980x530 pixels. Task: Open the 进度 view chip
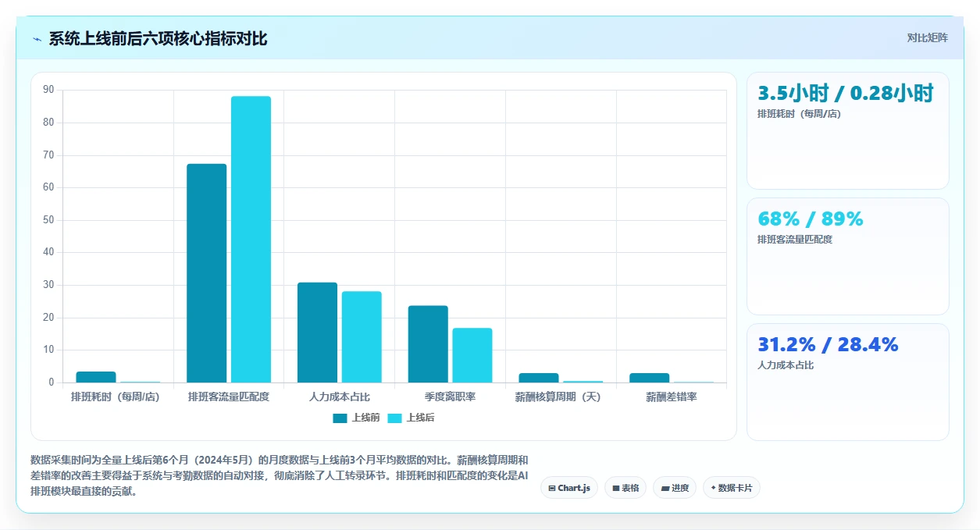(675, 488)
